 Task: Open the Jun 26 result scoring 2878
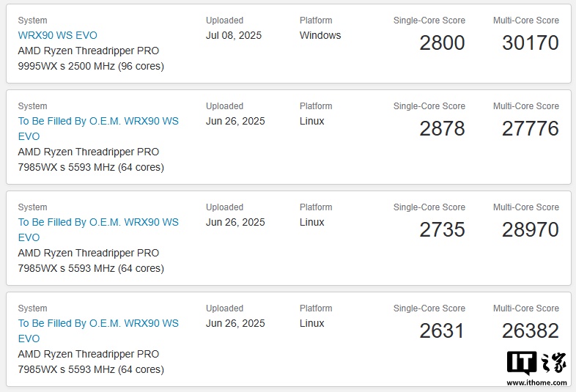tap(98, 128)
